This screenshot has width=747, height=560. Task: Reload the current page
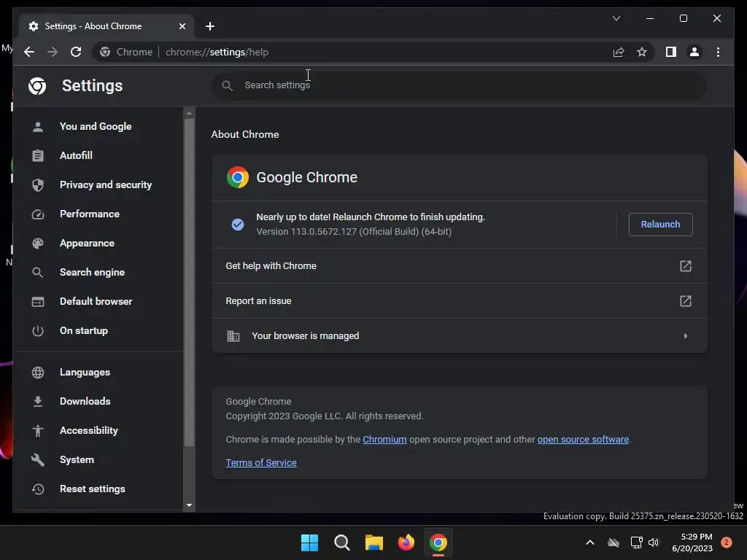click(x=76, y=52)
